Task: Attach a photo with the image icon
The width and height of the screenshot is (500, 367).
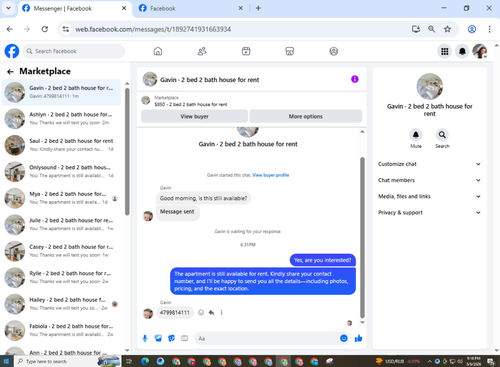Action: tap(158, 339)
